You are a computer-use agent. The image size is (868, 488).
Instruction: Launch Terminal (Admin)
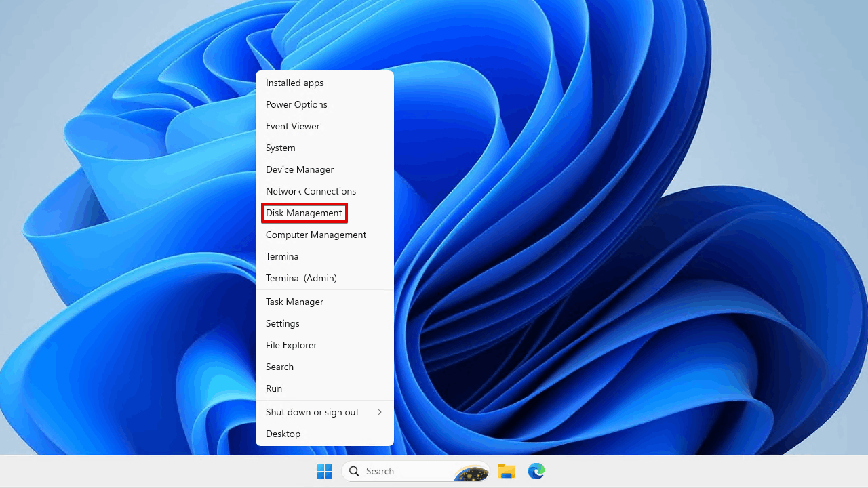coord(301,278)
